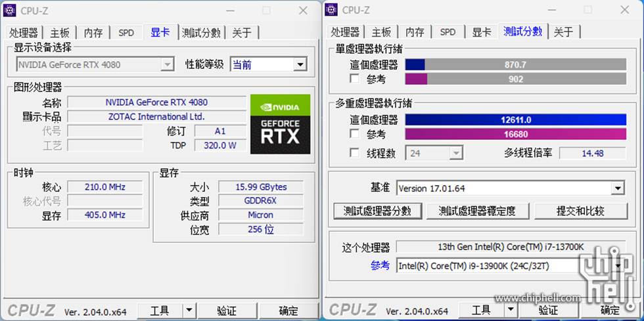Click multi-thread score bar 12611.0
This screenshot has width=644, height=321.
(515, 120)
